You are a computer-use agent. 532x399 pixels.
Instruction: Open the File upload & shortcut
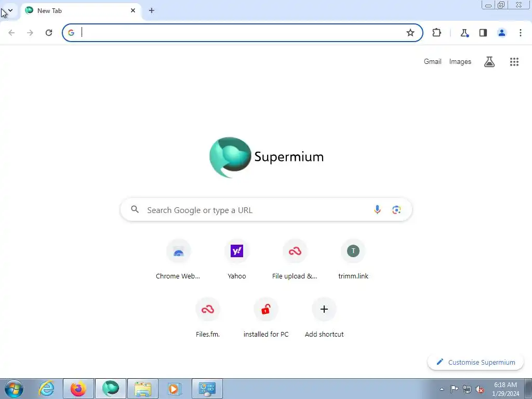(295, 259)
